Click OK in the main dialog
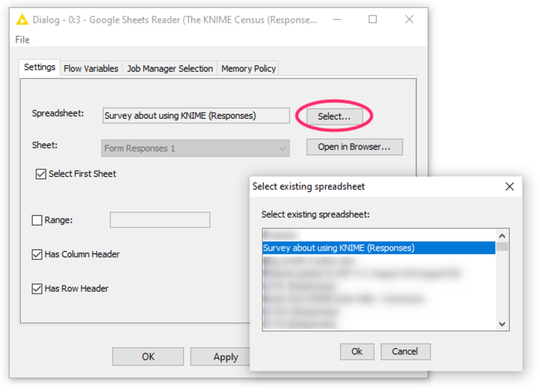 coord(148,357)
